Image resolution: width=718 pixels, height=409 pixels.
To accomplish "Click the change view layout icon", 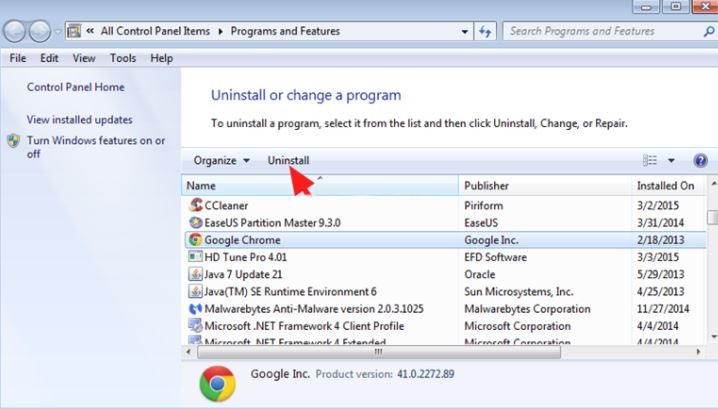I will (650, 160).
